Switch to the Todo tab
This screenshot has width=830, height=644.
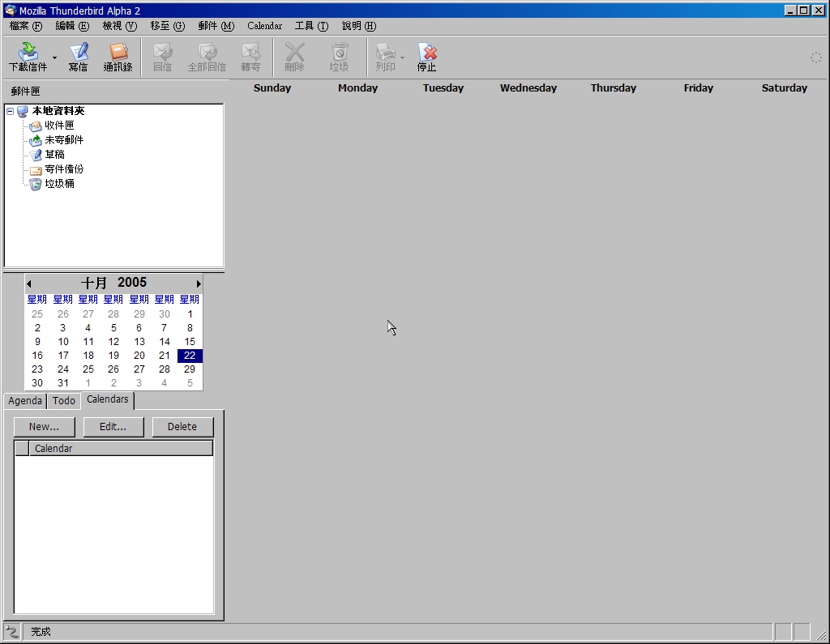pos(64,401)
